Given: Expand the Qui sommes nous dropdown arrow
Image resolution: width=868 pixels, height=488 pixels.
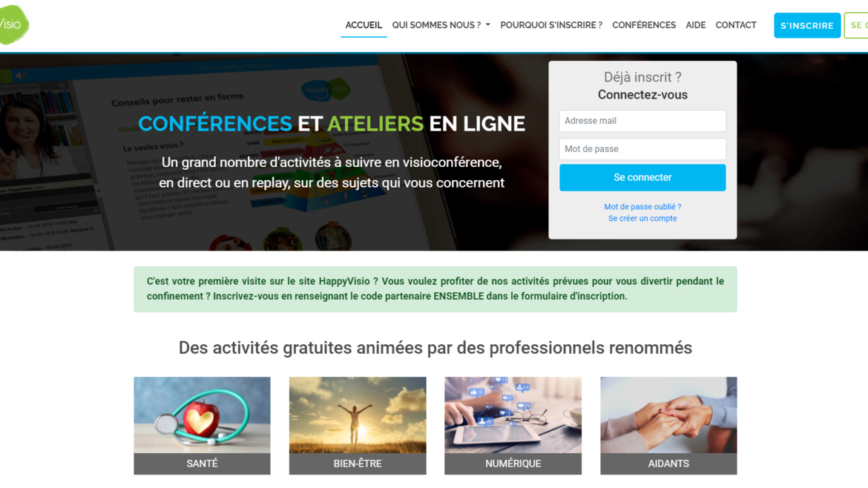Looking at the screenshot, I should point(487,25).
